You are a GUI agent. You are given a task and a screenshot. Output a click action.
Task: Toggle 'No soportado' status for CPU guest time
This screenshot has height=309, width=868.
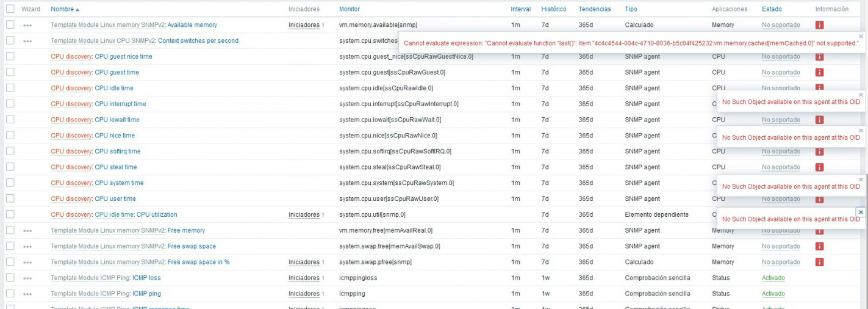click(x=781, y=73)
